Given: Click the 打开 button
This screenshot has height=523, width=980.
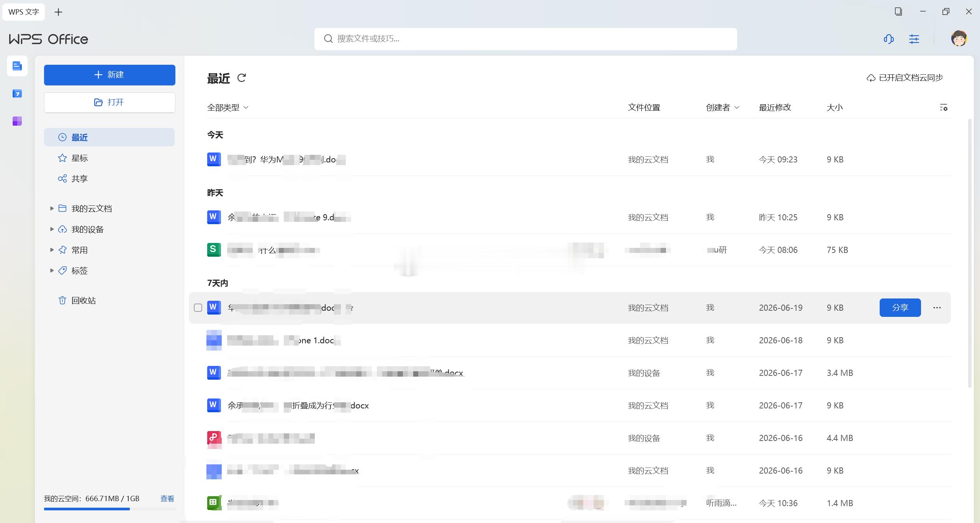Looking at the screenshot, I should coord(110,102).
